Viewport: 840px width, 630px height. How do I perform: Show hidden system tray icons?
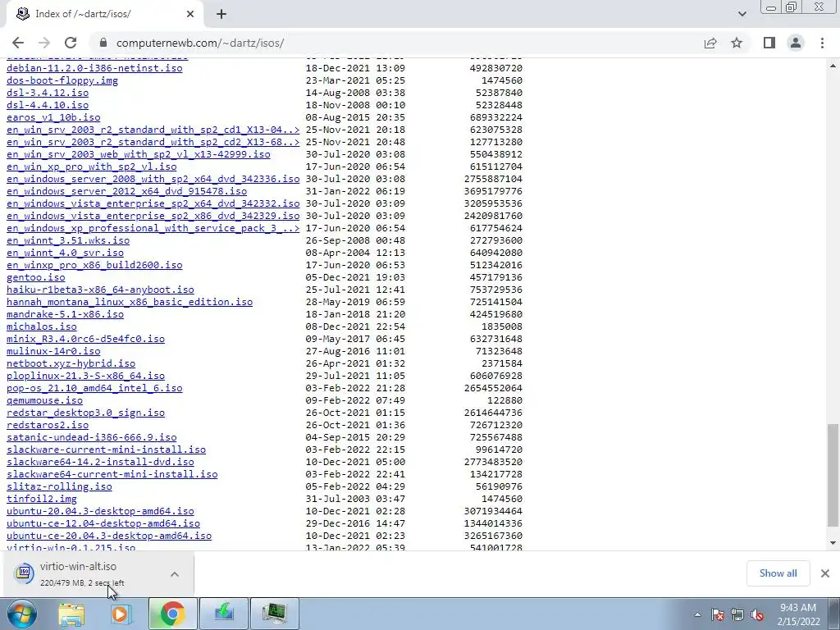[x=697, y=614]
